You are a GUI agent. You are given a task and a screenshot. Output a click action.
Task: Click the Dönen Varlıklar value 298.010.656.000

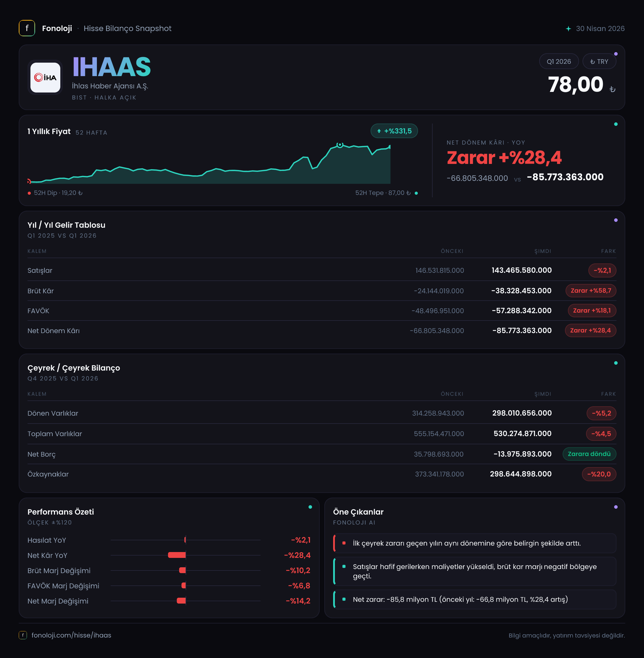pyautogui.click(x=522, y=413)
